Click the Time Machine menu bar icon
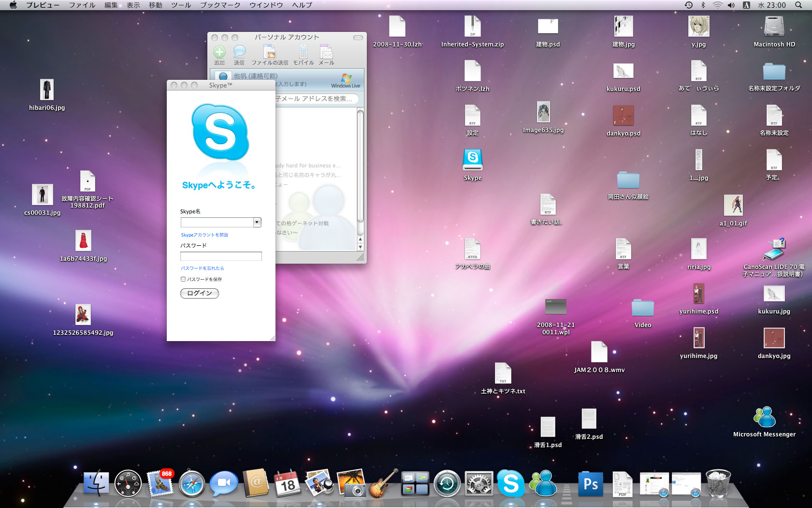 pos(689,5)
